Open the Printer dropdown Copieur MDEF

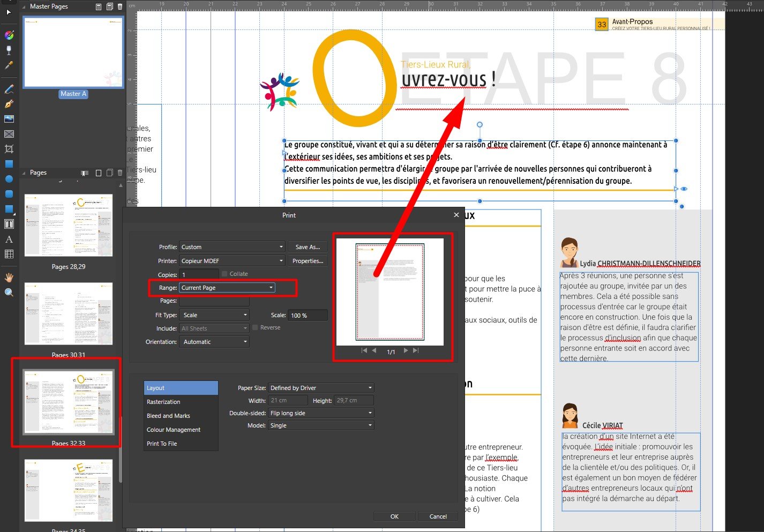coord(231,261)
